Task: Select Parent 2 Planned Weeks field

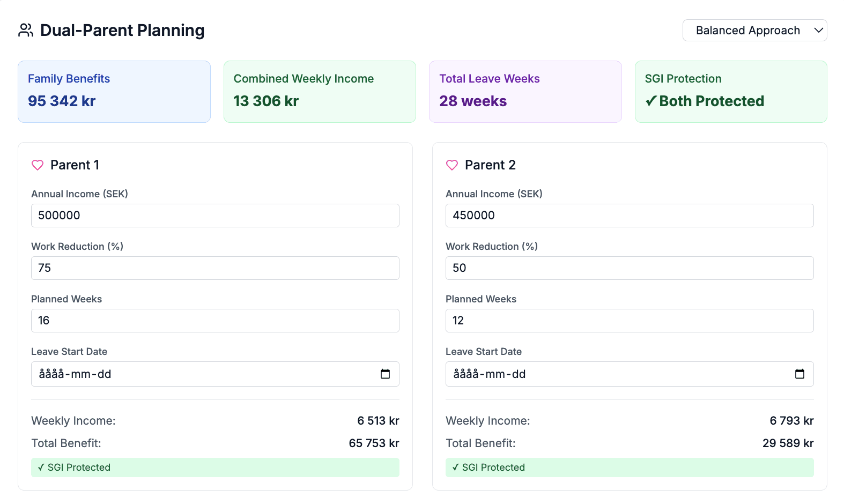Action: [x=629, y=321]
